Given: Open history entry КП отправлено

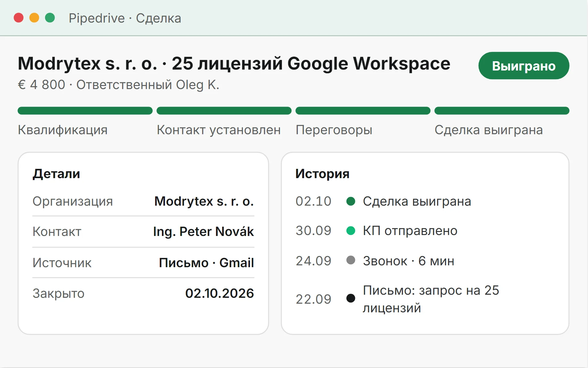Looking at the screenshot, I should click(410, 231).
